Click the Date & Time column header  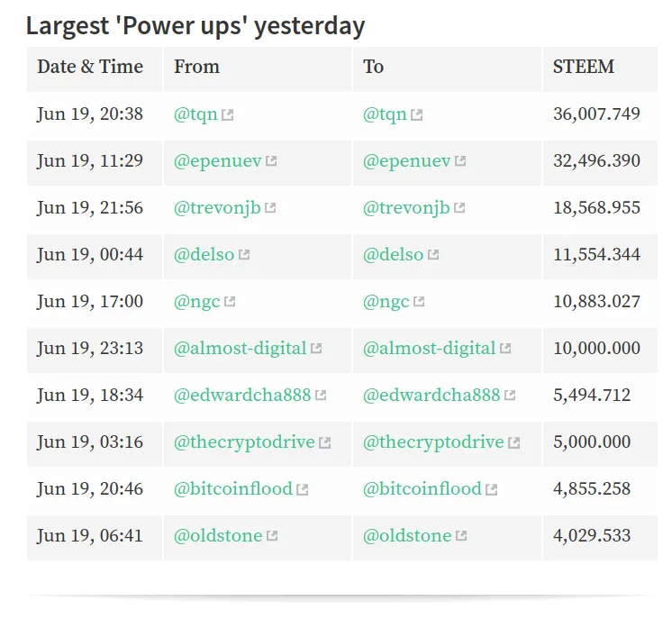[95, 69]
